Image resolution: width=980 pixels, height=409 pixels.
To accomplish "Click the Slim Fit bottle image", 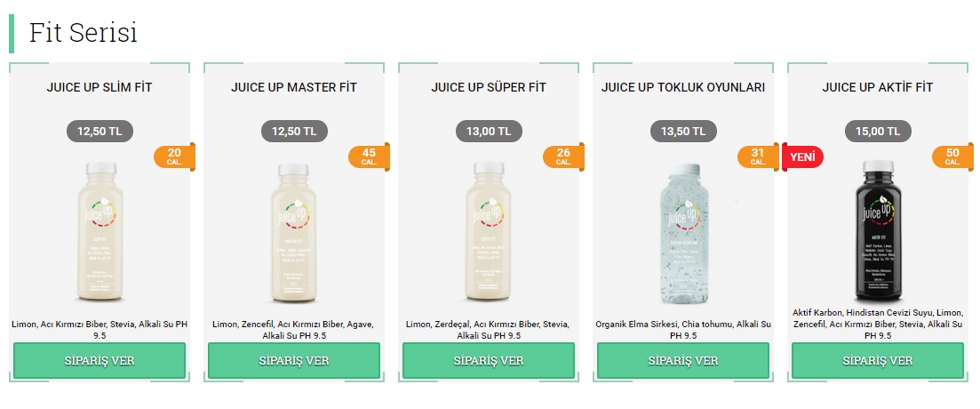I will click(x=100, y=231).
